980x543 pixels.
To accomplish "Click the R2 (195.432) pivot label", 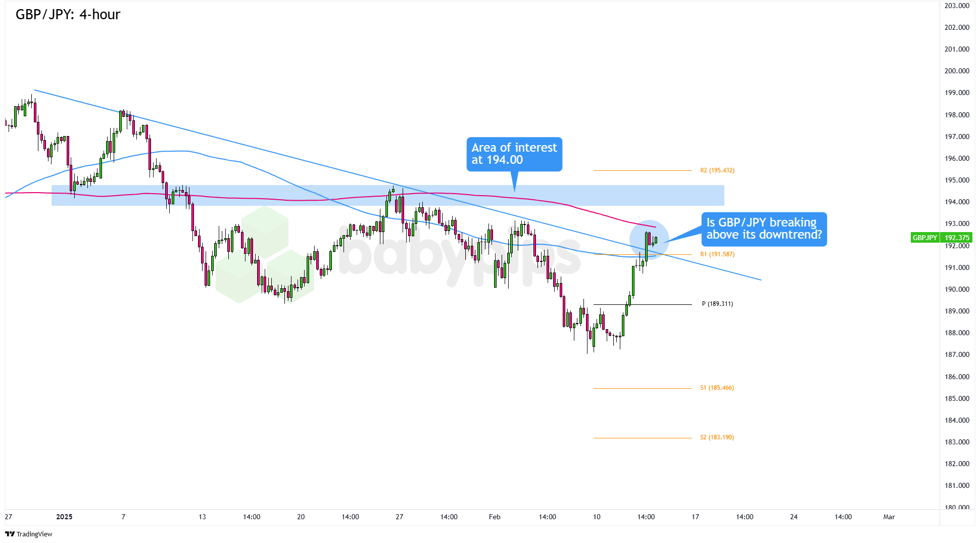I will coord(717,170).
